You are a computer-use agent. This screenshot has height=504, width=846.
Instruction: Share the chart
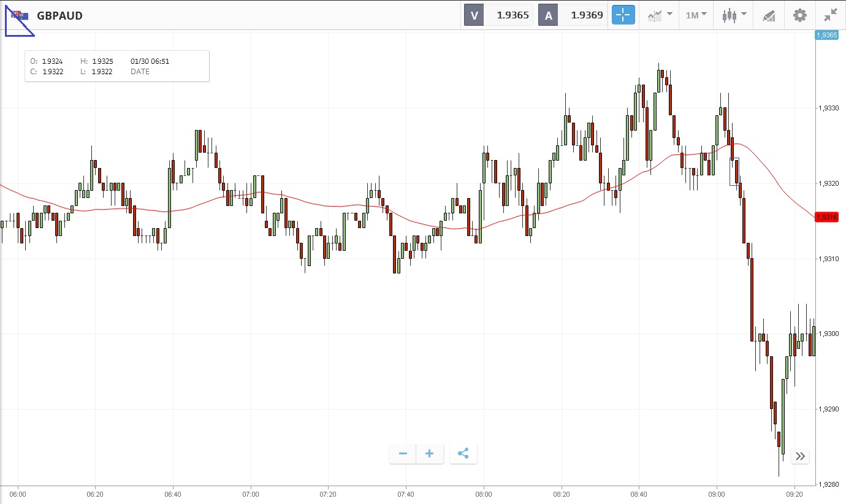[x=463, y=454]
